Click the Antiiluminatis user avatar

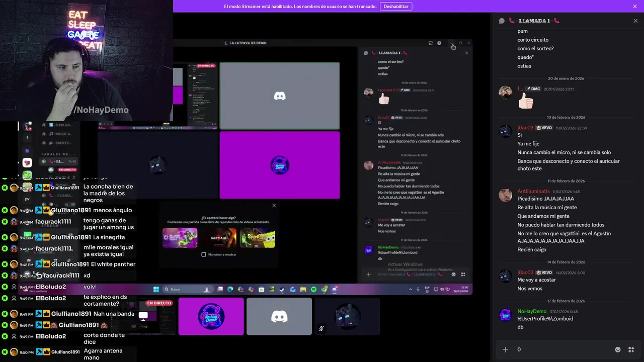pos(505,196)
